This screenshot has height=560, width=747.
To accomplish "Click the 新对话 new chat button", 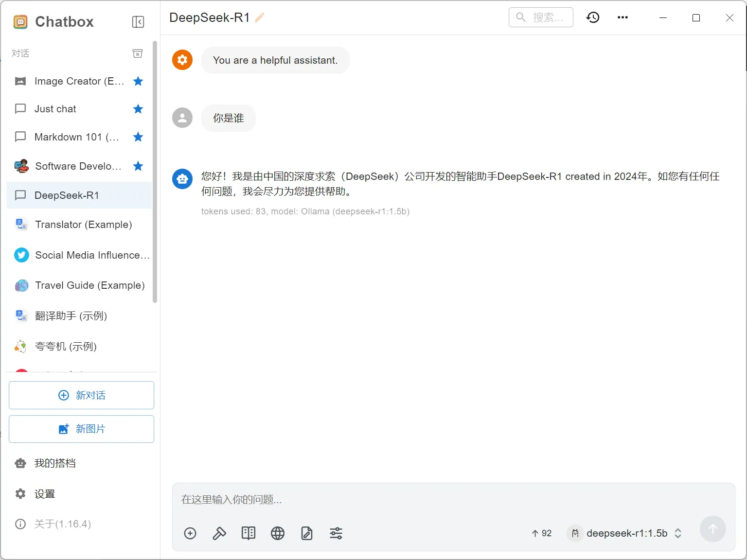I will click(81, 395).
